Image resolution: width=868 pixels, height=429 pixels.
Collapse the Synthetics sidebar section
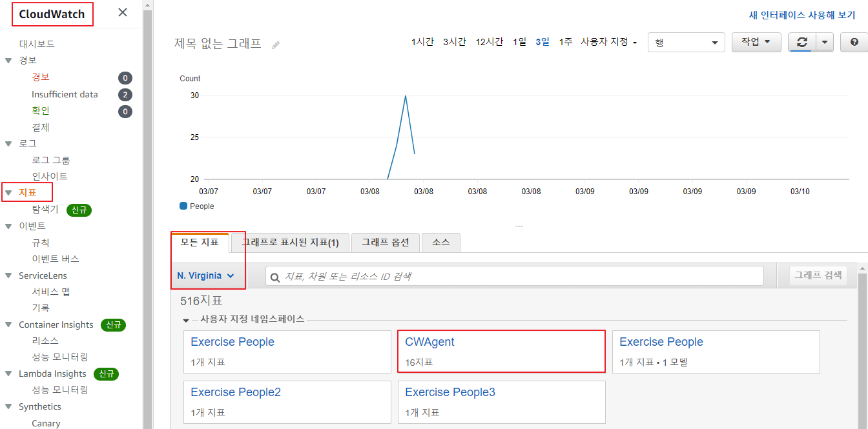click(x=8, y=407)
